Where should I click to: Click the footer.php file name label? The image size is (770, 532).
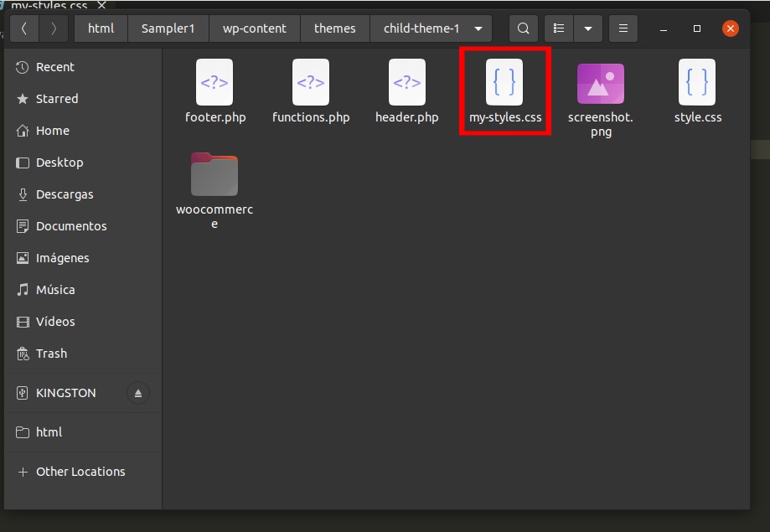point(215,117)
